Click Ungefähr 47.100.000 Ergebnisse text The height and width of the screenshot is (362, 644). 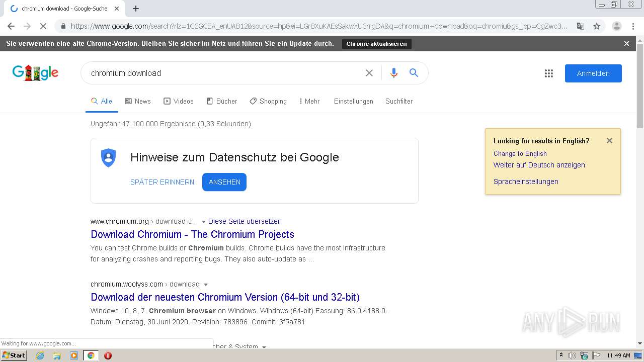pos(171,124)
